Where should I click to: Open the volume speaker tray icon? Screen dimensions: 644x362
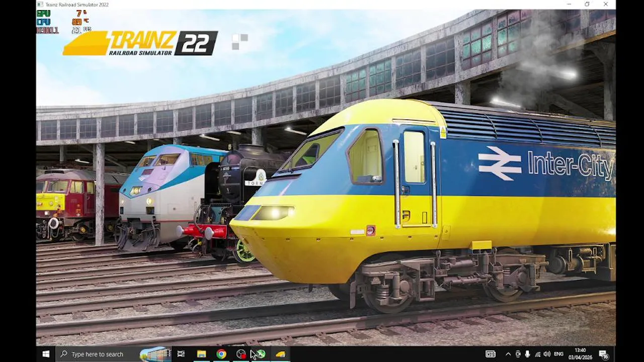pyautogui.click(x=547, y=354)
